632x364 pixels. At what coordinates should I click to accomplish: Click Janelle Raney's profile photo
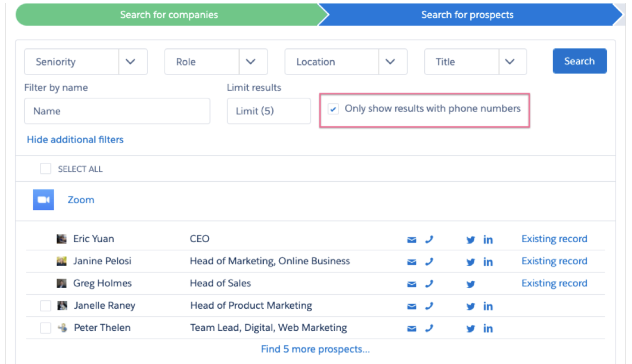(x=62, y=306)
